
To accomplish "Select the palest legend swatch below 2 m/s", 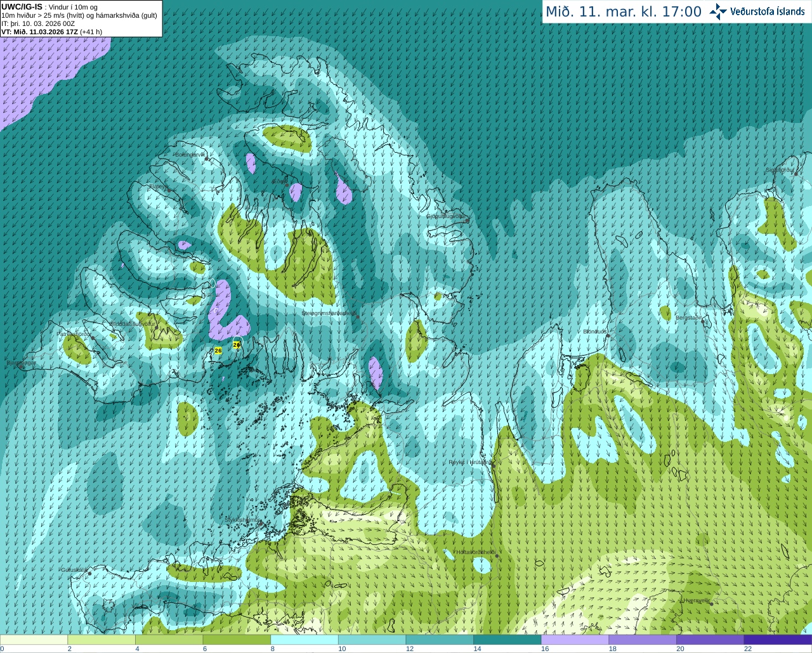I will [x=34, y=640].
